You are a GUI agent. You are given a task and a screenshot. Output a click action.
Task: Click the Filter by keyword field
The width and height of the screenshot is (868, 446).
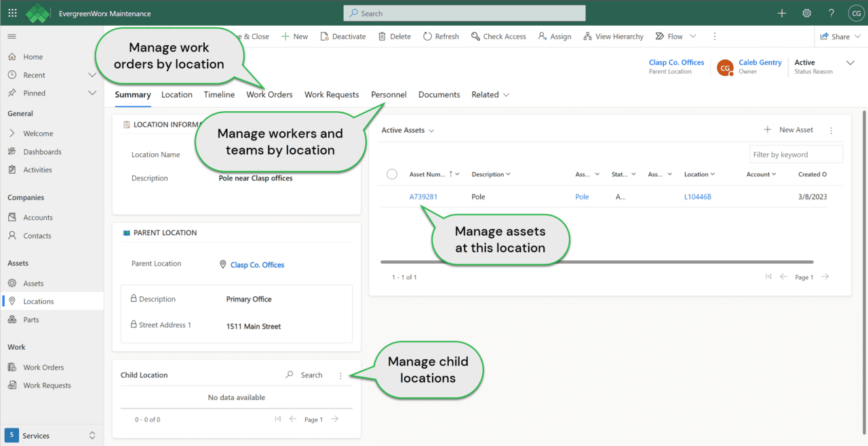(795, 155)
